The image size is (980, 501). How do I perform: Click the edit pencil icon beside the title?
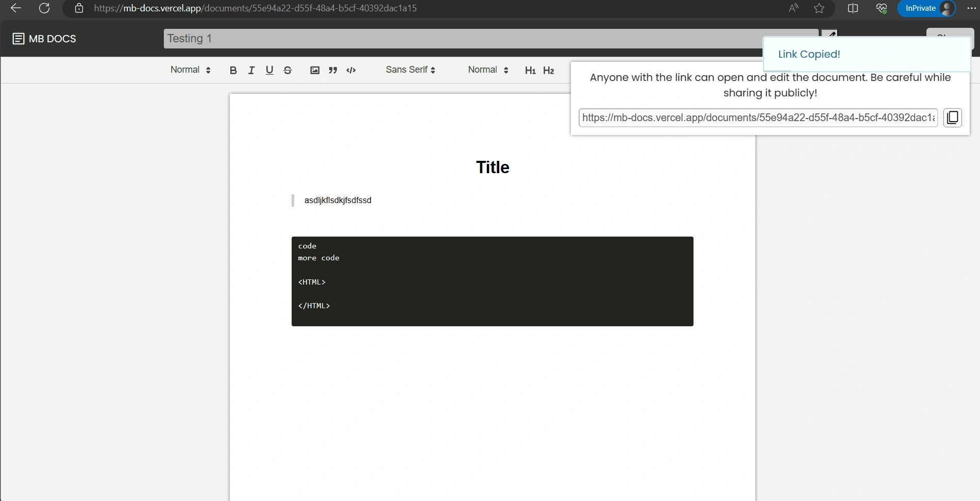click(x=830, y=34)
